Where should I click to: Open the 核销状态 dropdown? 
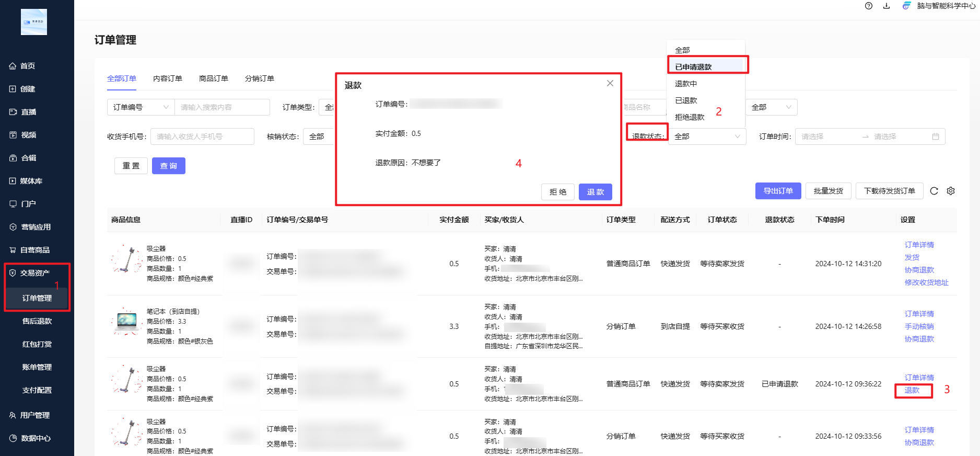pos(319,136)
